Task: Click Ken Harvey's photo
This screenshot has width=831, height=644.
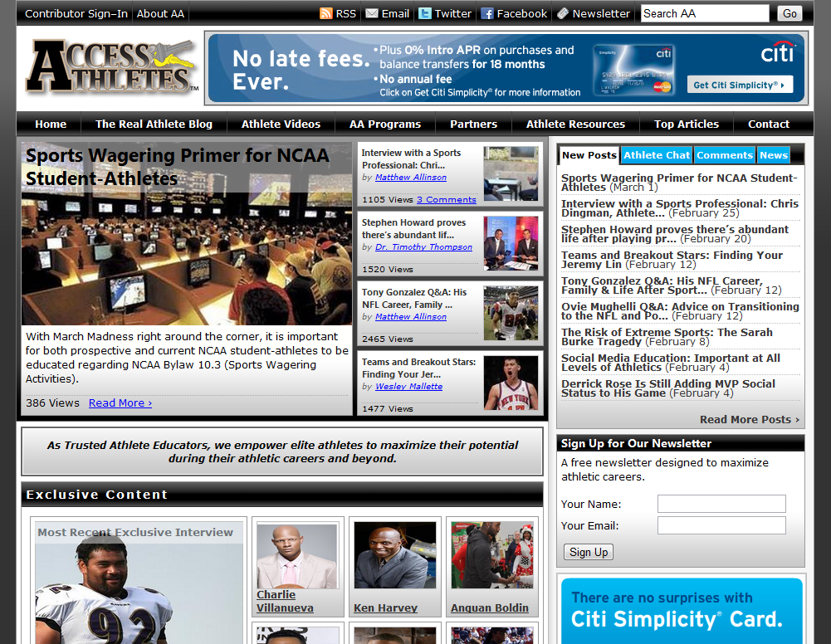Action: [395, 555]
